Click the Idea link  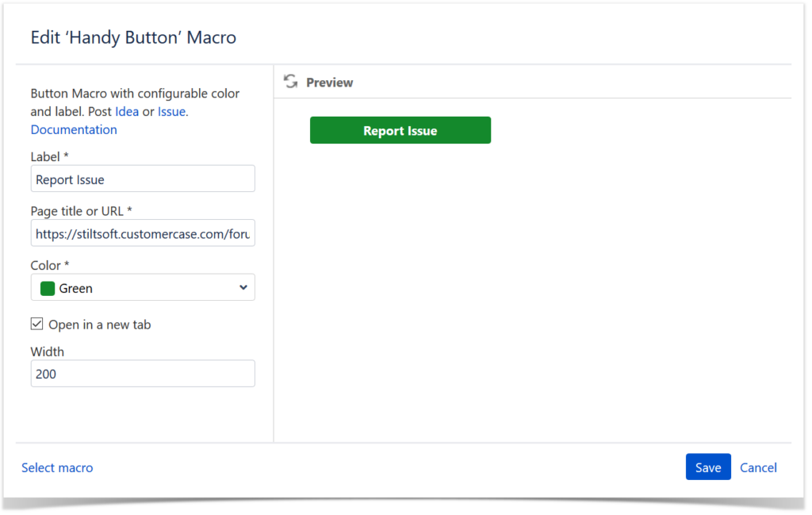(127, 111)
